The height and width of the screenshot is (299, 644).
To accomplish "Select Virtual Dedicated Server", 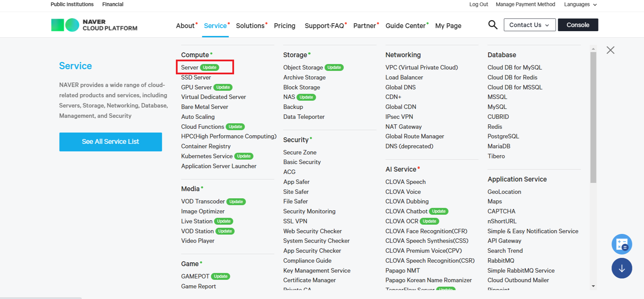I will [214, 97].
